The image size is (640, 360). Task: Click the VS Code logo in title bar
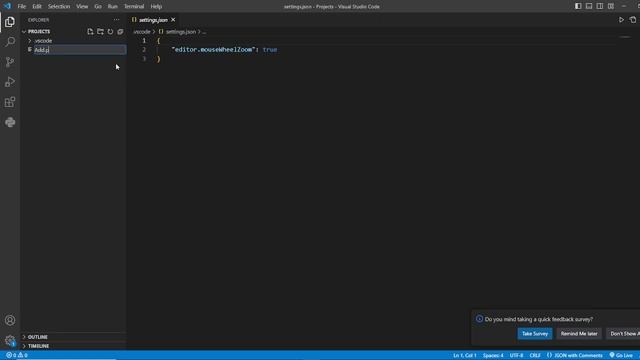7,6
